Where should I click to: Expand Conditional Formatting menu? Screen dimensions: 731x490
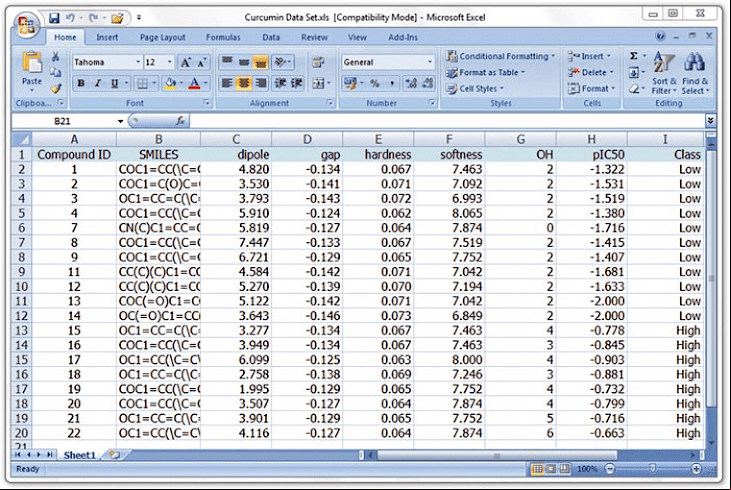[501, 56]
